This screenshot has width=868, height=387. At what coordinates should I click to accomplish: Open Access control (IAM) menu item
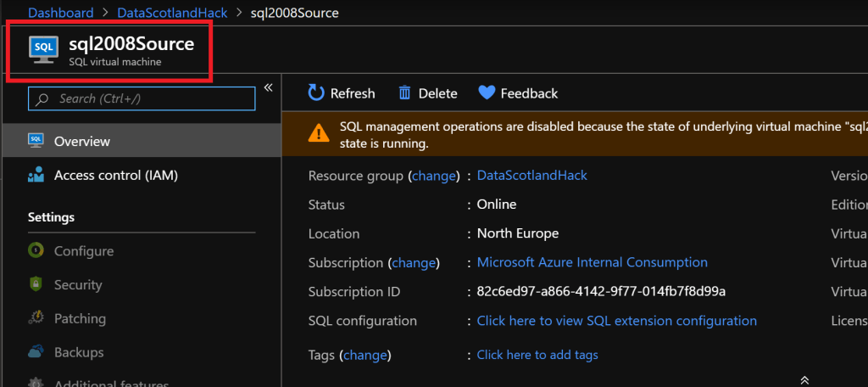click(x=115, y=176)
